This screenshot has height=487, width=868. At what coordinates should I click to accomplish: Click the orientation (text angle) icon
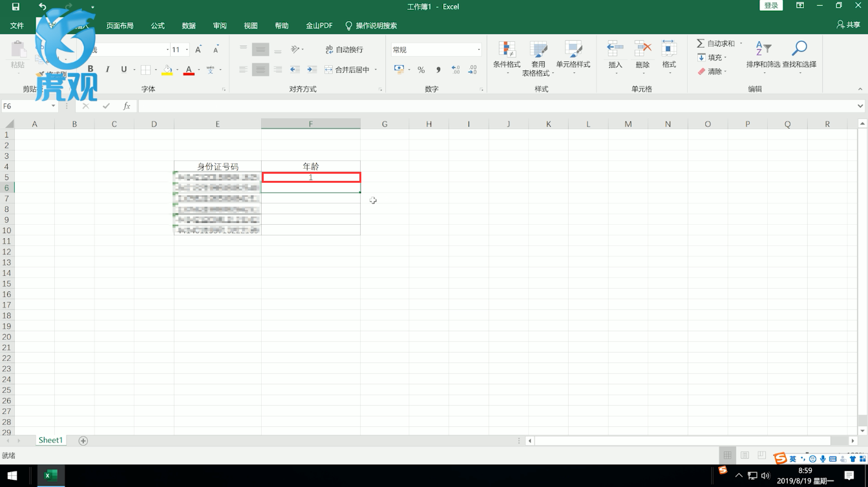tap(295, 49)
